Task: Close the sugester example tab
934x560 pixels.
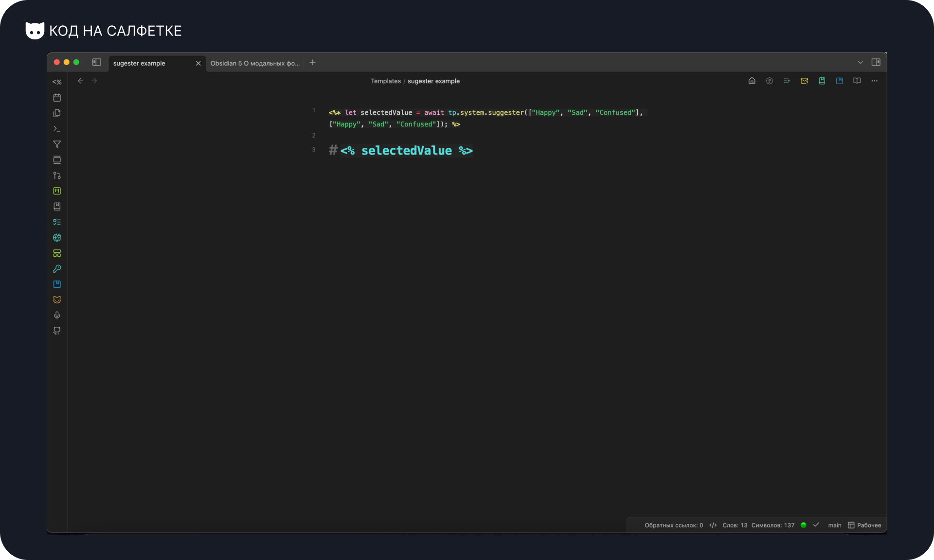Action: click(x=198, y=63)
